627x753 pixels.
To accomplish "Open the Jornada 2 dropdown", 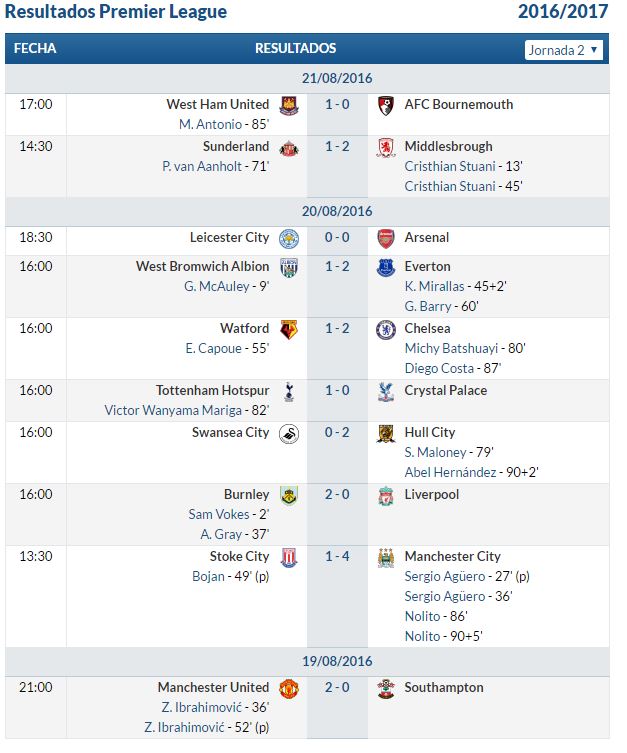I will (564, 50).
